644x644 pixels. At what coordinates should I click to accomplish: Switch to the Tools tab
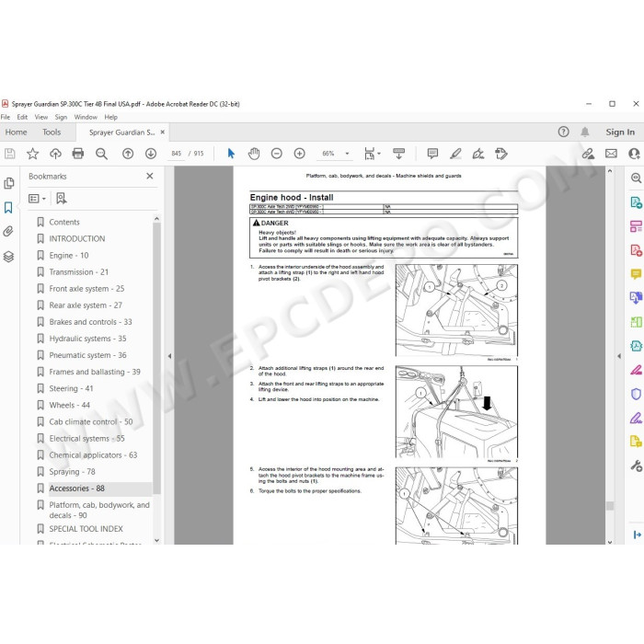tap(52, 132)
